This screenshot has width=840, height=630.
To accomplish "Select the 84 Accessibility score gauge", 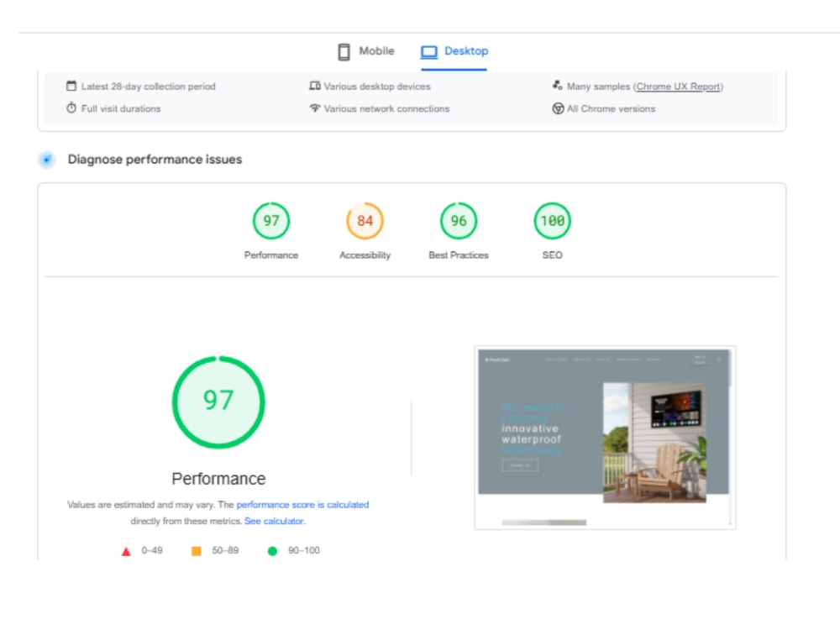I will [365, 221].
